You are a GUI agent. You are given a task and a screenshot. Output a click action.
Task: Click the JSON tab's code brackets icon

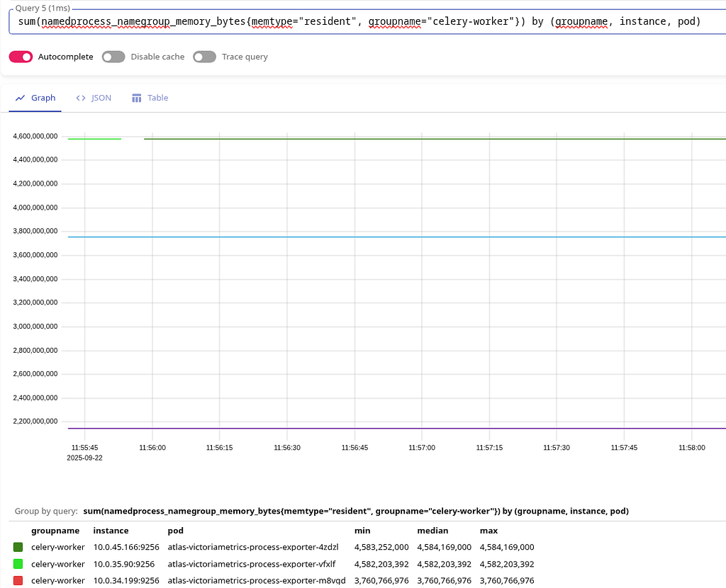tap(81, 98)
